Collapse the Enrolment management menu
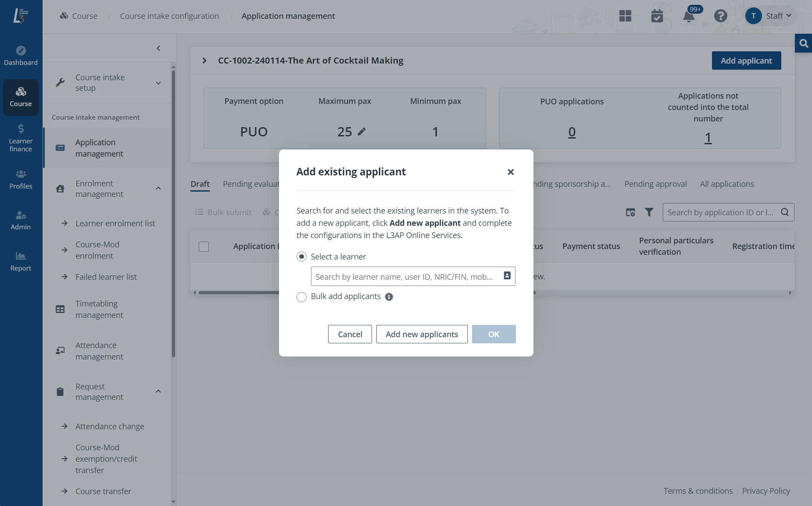Screen dimensions: 812x506 click(158, 188)
